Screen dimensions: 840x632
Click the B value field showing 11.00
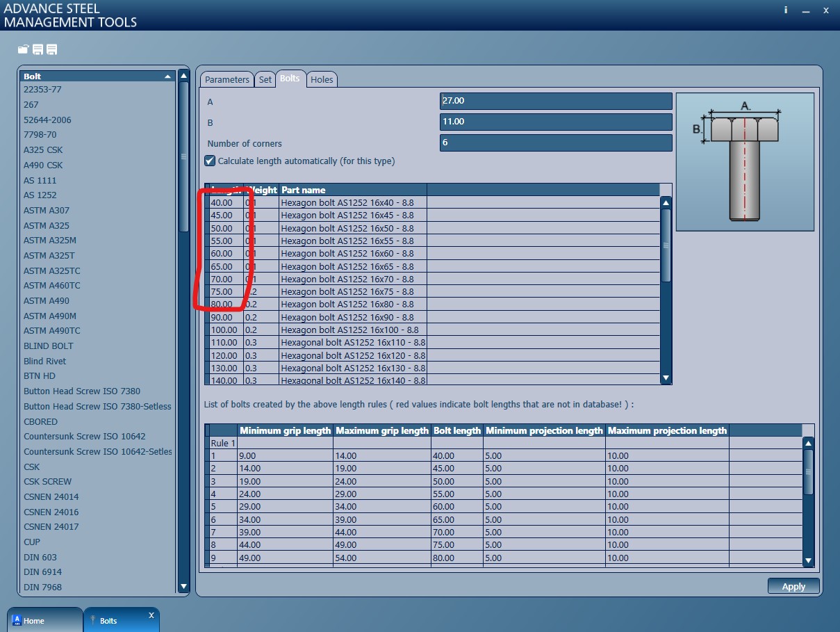(x=556, y=122)
